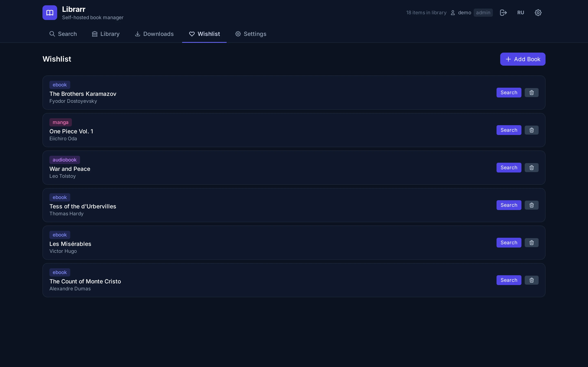This screenshot has height=367, width=588.
Task: Click the Add Book button
Action: click(523, 59)
